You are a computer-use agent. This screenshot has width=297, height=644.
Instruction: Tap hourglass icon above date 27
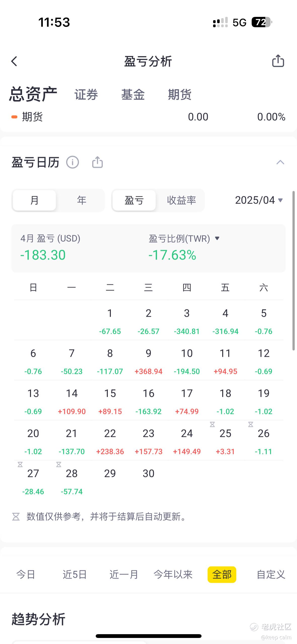coord(20,464)
